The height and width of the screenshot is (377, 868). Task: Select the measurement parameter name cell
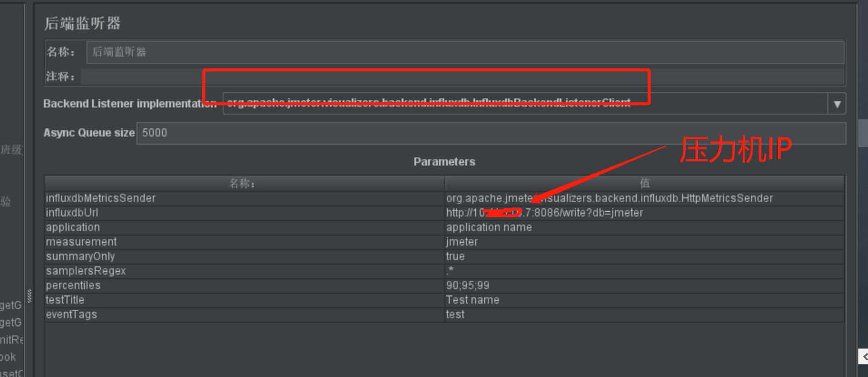[245, 242]
